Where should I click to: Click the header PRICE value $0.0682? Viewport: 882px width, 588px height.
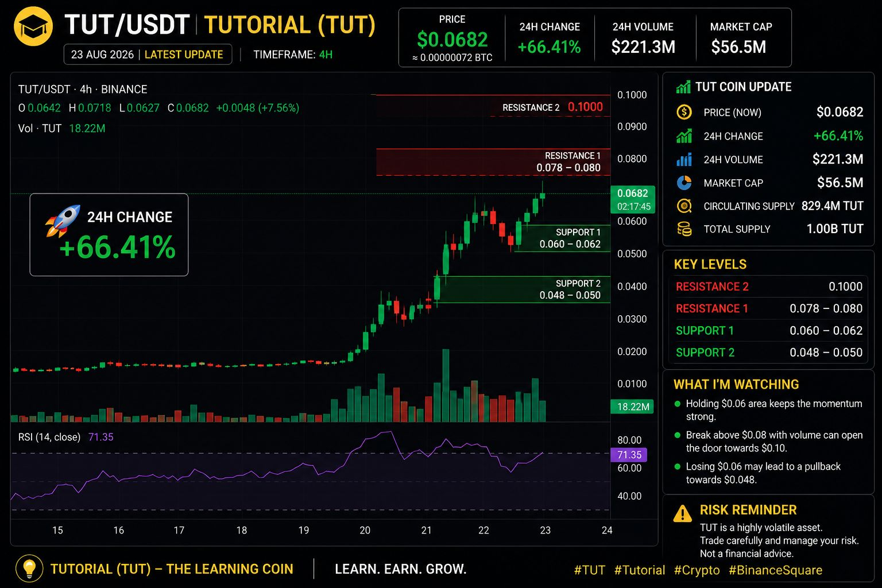452,39
